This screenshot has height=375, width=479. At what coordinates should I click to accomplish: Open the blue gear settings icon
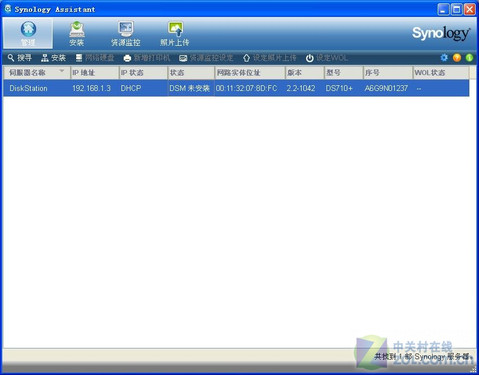coord(444,58)
